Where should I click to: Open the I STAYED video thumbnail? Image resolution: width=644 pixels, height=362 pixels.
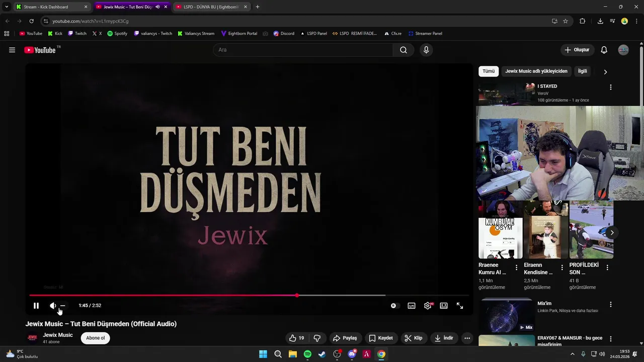[x=506, y=94]
